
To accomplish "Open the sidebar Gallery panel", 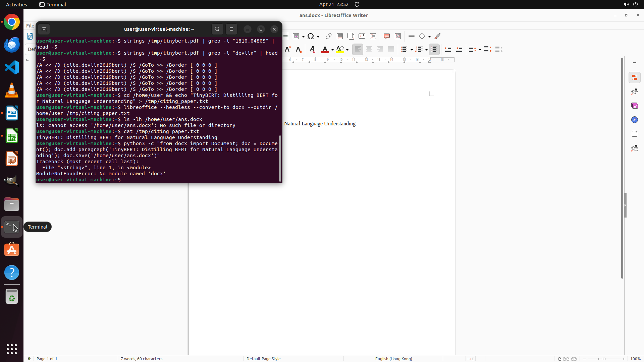I will (634, 106).
